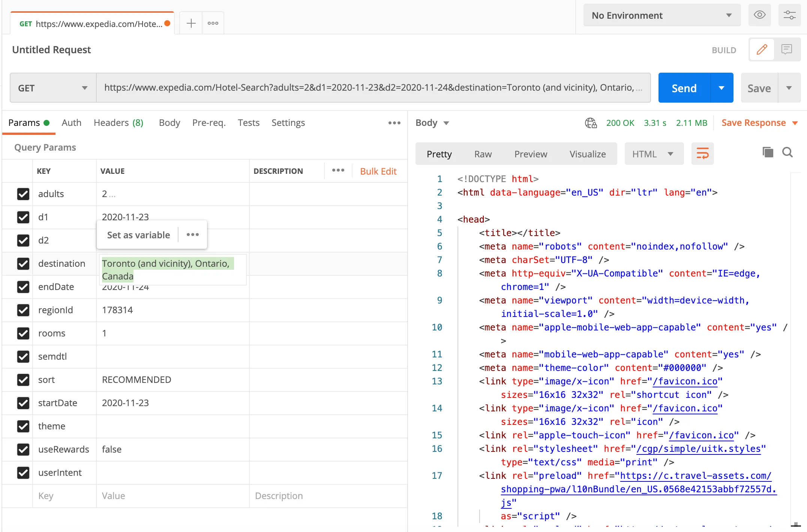This screenshot has width=807, height=532.
Task: Open the comments mode icon
Action: coord(787,49)
